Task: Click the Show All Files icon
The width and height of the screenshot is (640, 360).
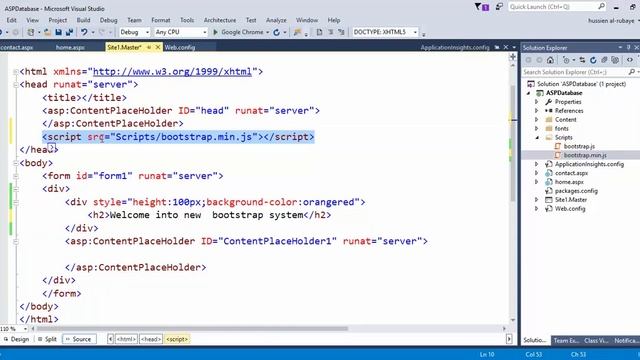Action: click(615, 60)
